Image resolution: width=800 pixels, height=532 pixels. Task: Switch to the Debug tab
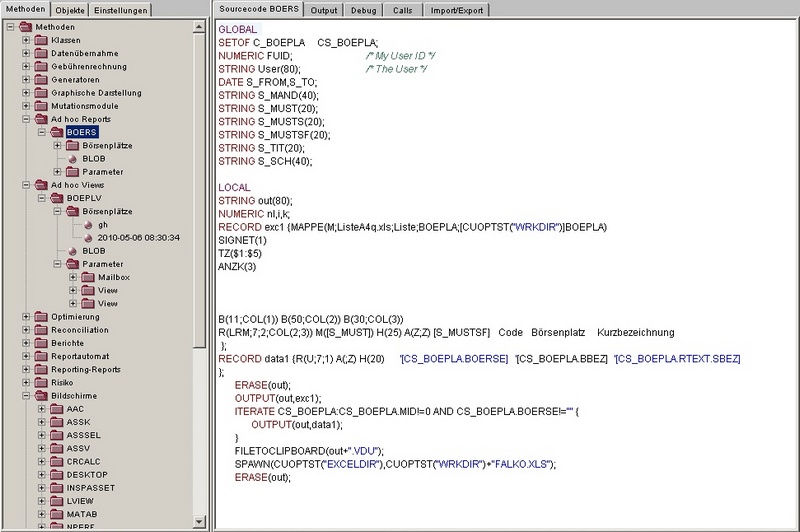(360, 10)
